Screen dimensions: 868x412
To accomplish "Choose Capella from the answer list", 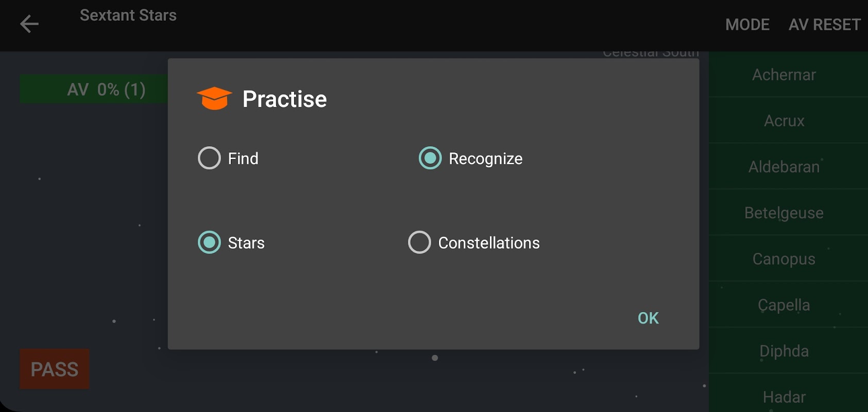I will point(784,305).
